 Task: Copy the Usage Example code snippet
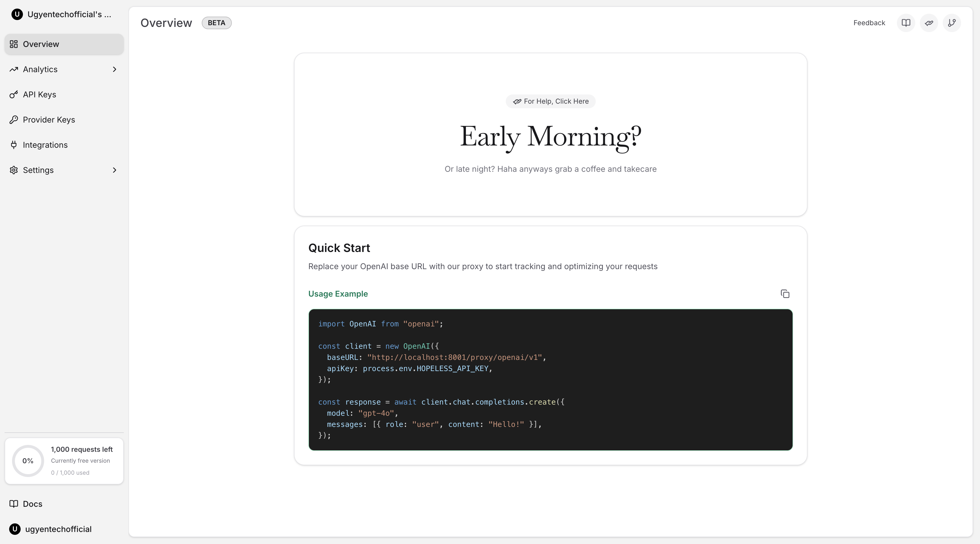click(785, 293)
